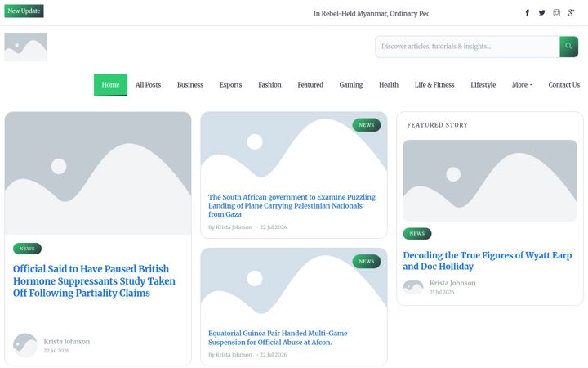Select the Home navigation tab
The height and width of the screenshot is (368, 588).
110,85
